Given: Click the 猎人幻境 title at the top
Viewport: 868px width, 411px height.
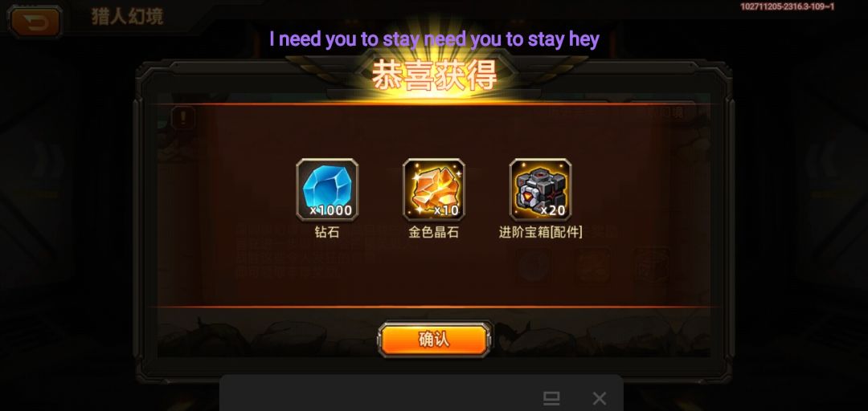Looking at the screenshot, I should tap(127, 17).
